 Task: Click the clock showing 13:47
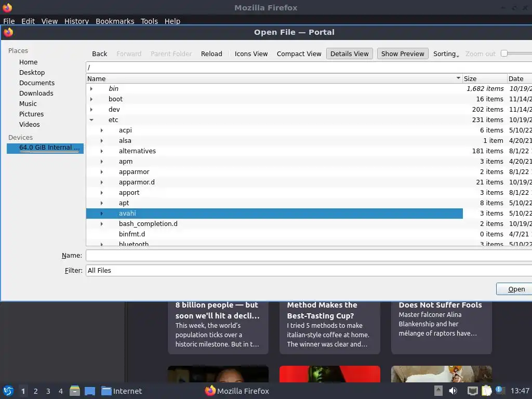coord(520,391)
